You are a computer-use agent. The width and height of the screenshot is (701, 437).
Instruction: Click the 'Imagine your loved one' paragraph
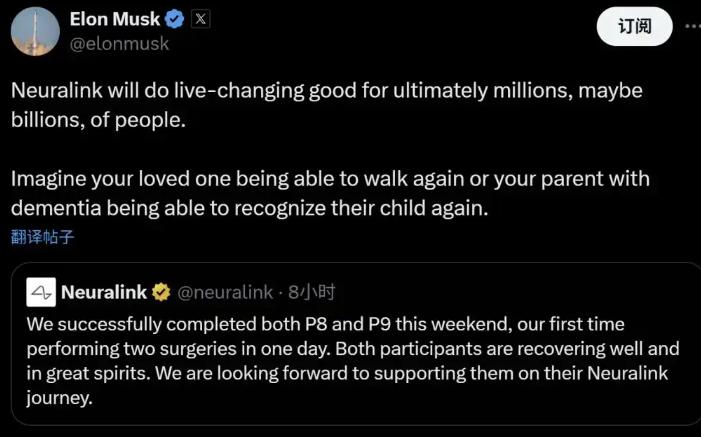[330, 178]
